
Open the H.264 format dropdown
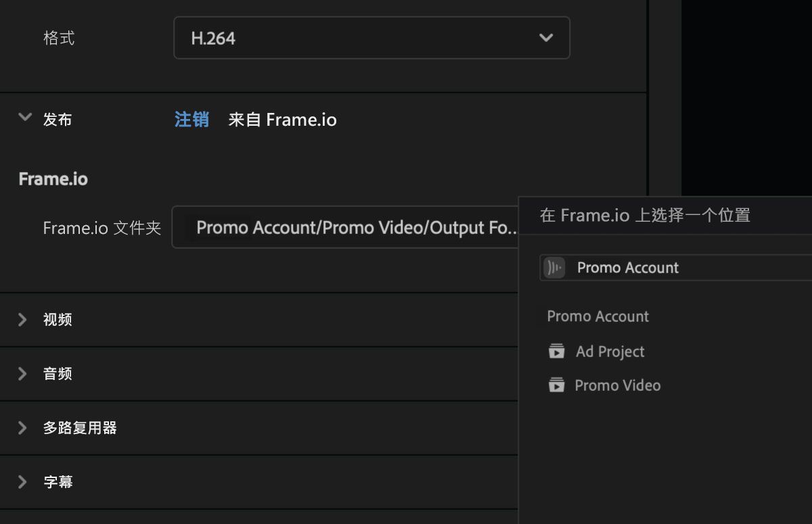tap(371, 38)
